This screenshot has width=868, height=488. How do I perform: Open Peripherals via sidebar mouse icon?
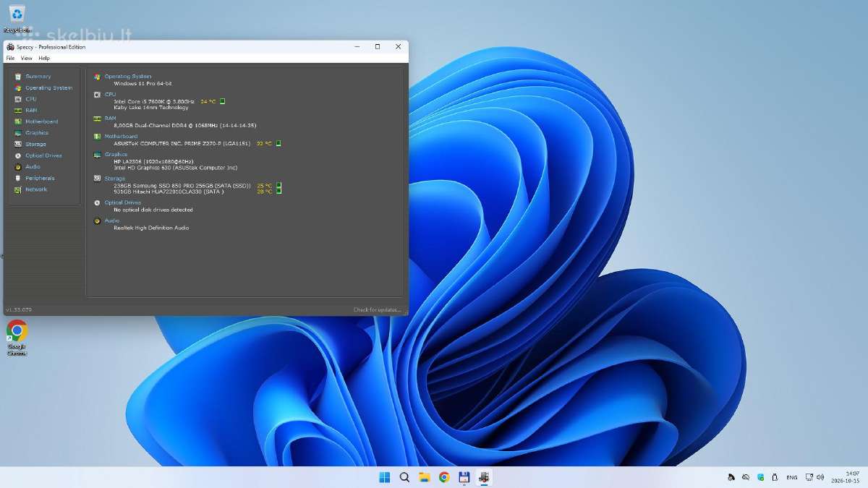tap(18, 178)
